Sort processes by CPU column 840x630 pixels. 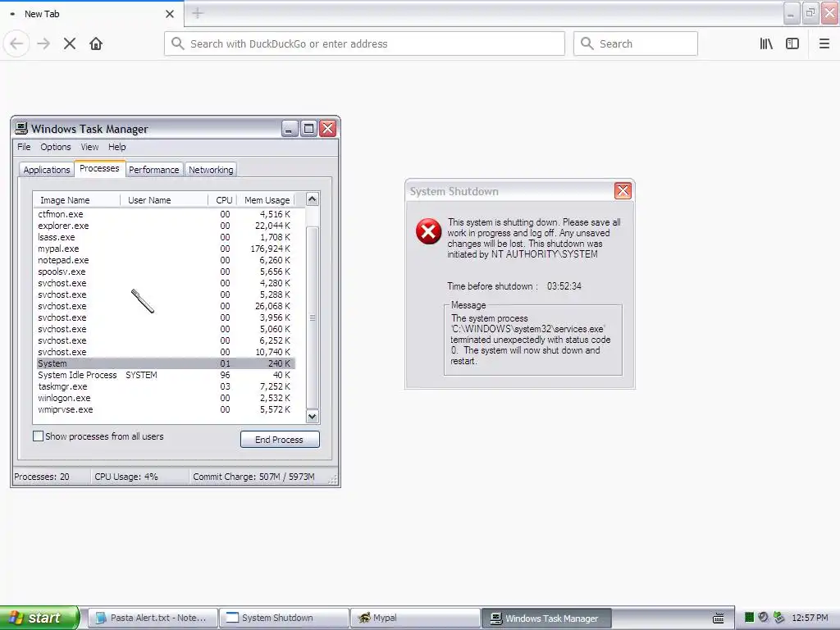222,200
